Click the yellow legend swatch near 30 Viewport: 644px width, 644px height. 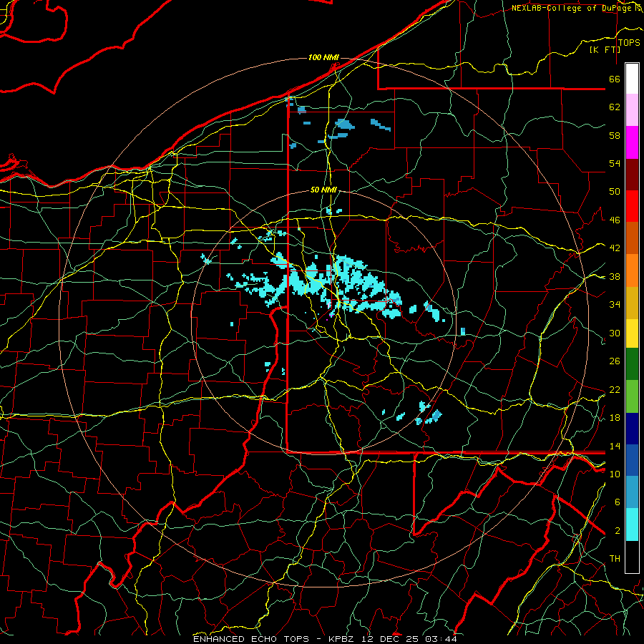(632, 333)
